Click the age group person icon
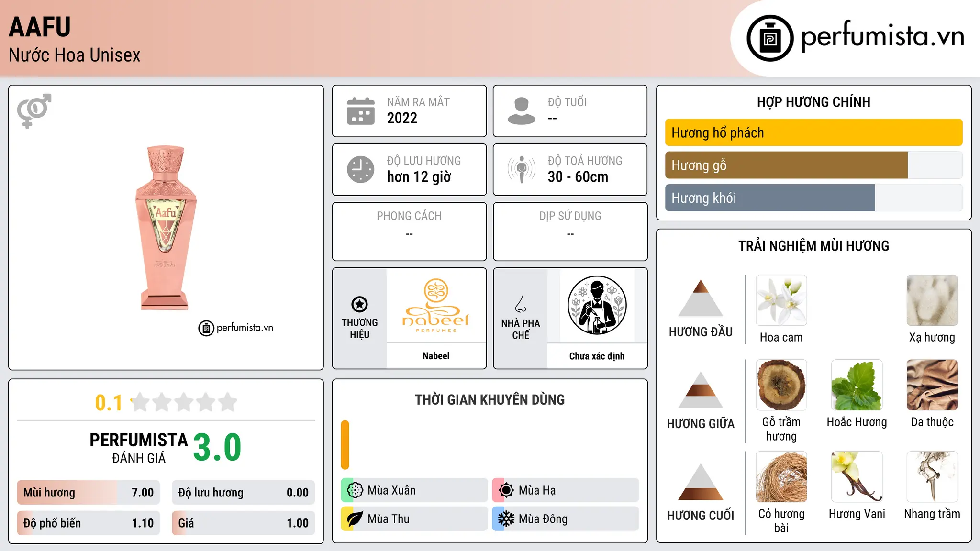Viewport: 980px width, 551px height. click(x=522, y=111)
